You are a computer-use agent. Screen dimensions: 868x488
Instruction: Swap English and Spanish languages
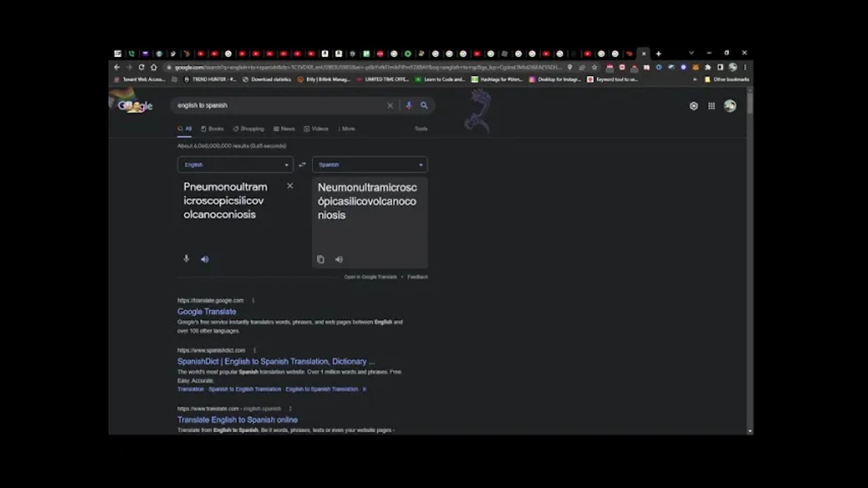(302, 165)
